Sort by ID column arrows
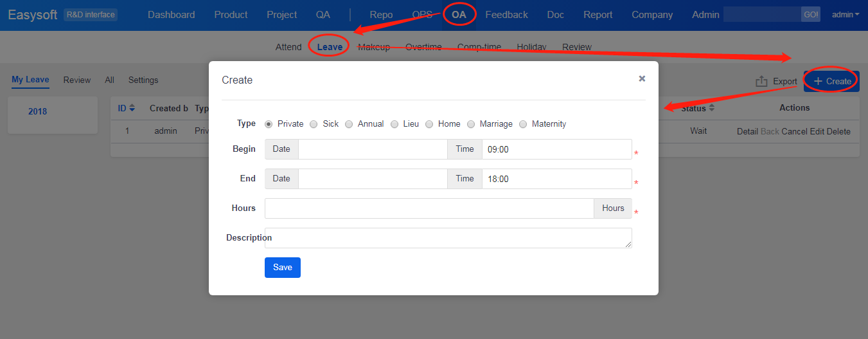The image size is (868, 339). [x=132, y=108]
